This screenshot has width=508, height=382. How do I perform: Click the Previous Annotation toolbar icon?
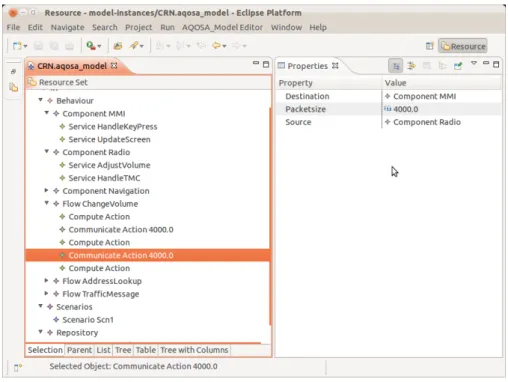coord(180,46)
